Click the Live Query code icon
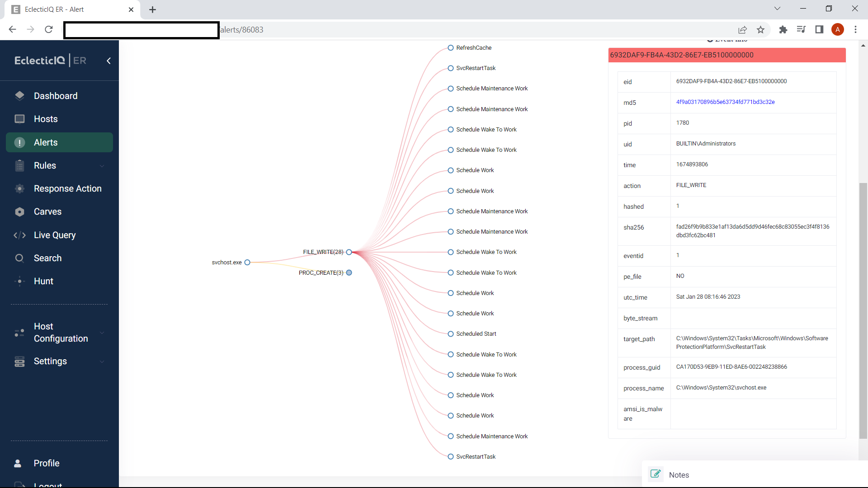Viewport: 868px width, 488px height. coord(19,235)
